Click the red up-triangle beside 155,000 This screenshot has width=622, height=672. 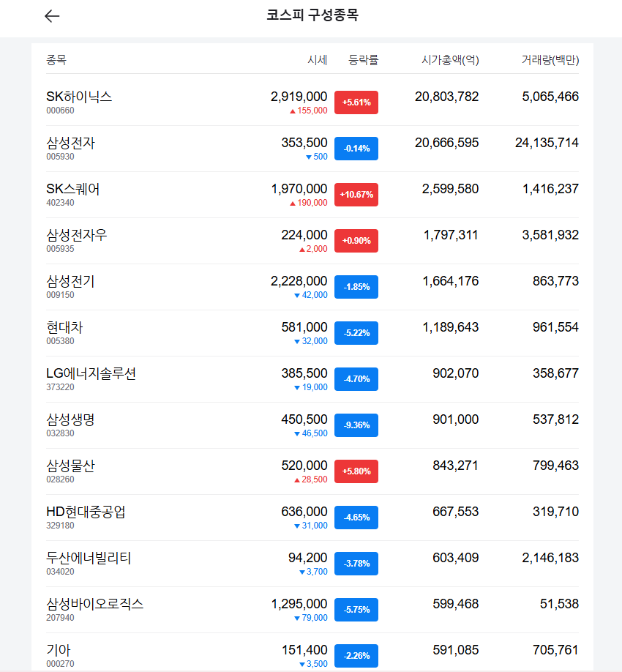[x=293, y=111]
